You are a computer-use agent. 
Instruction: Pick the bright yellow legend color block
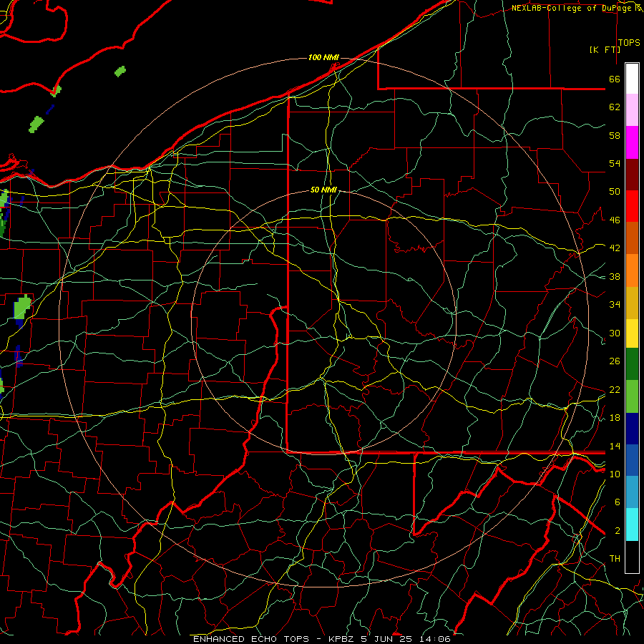(x=632, y=333)
